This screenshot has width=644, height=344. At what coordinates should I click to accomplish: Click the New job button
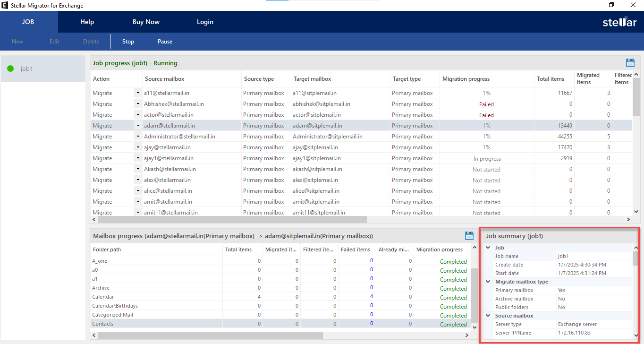pyautogui.click(x=17, y=42)
